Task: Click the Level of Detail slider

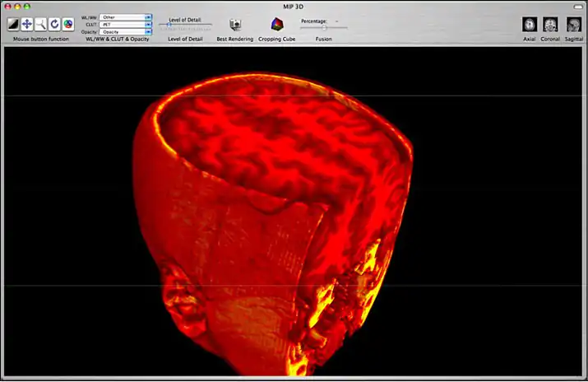Action: pyautogui.click(x=185, y=25)
